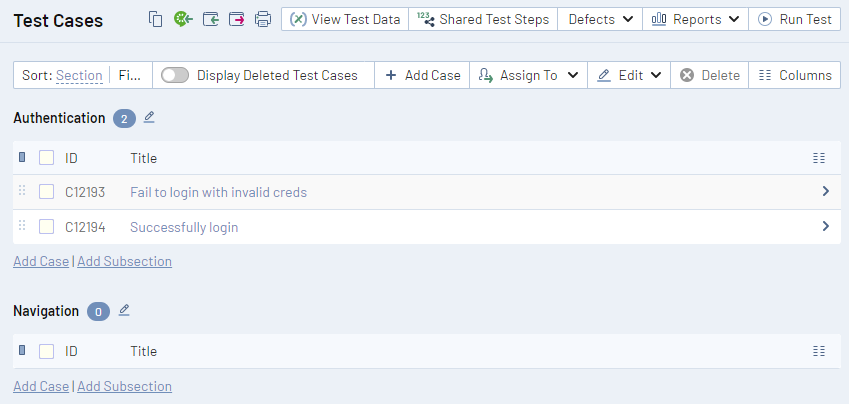
Task: Click the copy test cases icon
Action: pos(155,19)
